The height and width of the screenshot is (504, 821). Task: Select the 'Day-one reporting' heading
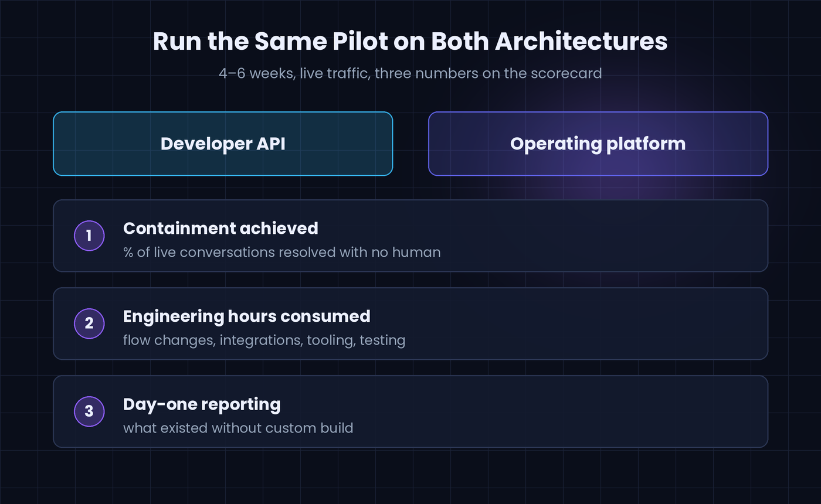tap(202, 404)
